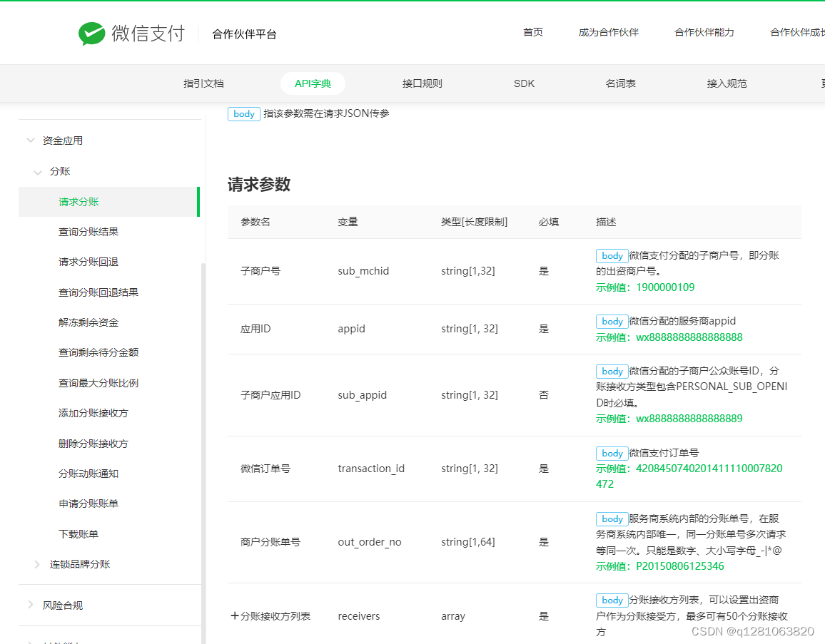The width and height of the screenshot is (825, 644).
Task: Switch to the SDK tab
Action: tap(524, 83)
